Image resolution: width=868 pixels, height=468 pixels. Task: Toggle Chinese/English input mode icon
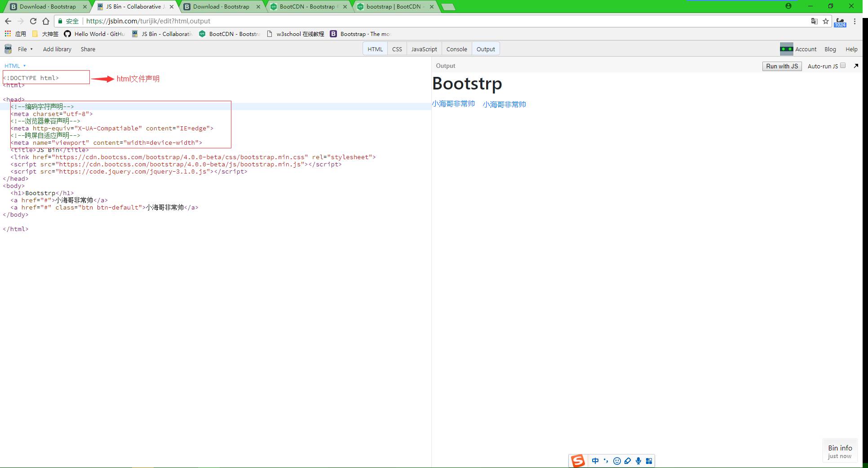pyautogui.click(x=595, y=461)
